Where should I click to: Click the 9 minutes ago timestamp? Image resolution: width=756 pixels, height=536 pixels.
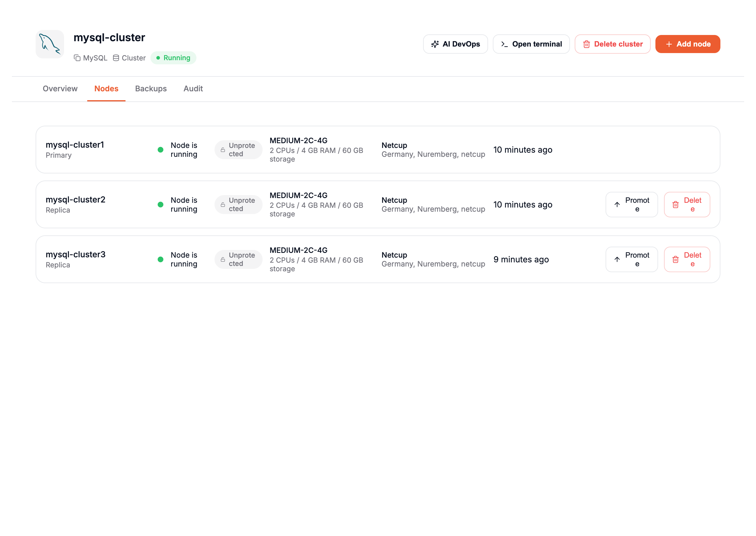coord(521,259)
